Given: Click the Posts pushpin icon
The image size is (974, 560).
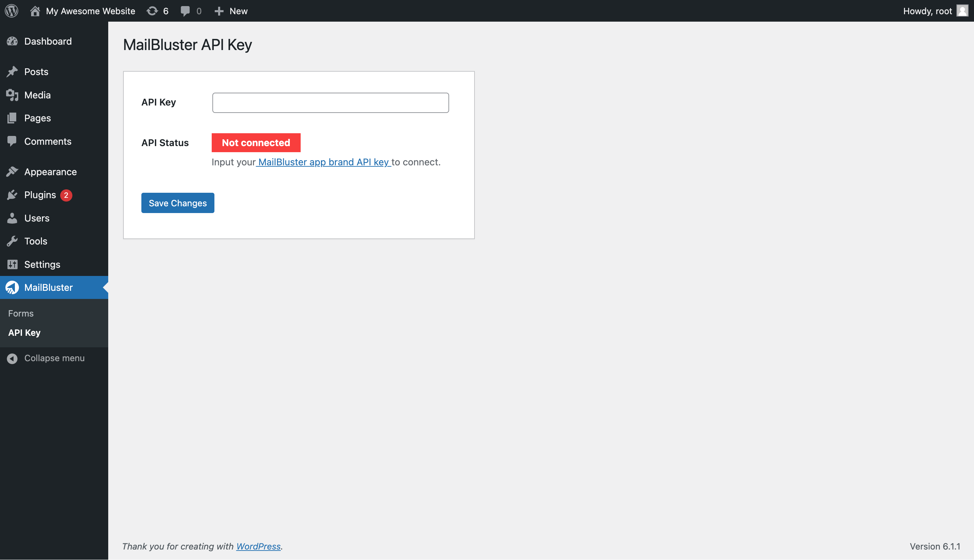Looking at the screenshot, I should (x=12, y=72).
